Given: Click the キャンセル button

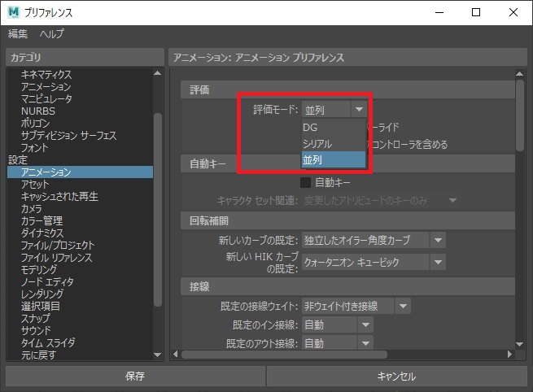Looking at the screenshot, I should point(396,376).
